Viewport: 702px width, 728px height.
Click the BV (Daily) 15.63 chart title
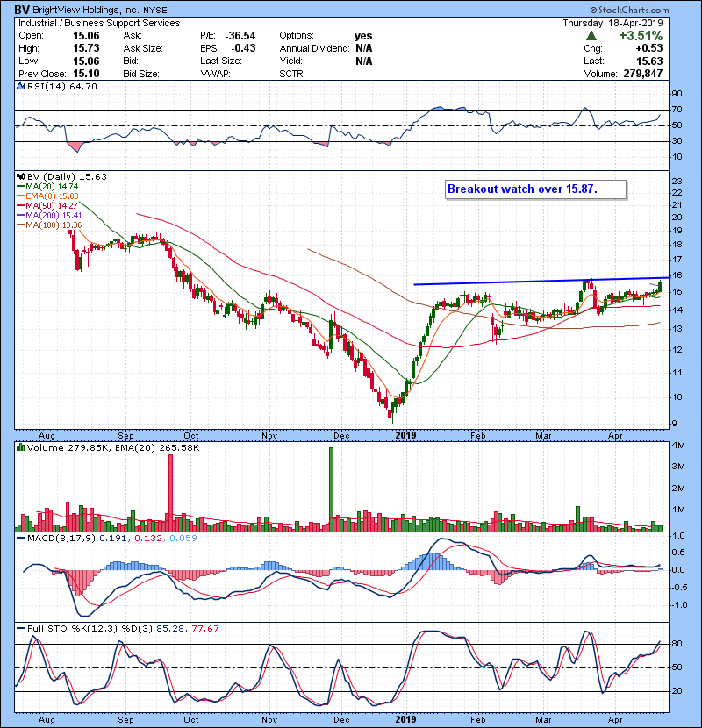click(67, 177)
